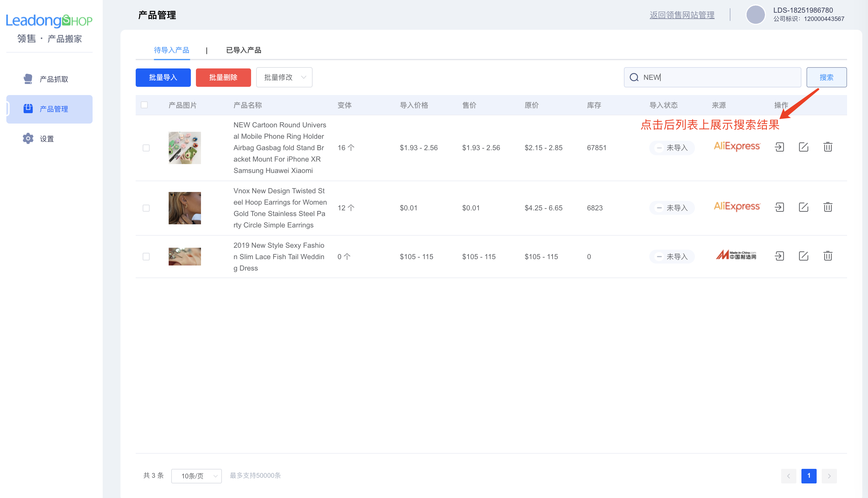Delete the Fish Tail Wedding Dress product
The height and width of the screenshot is (498, 868).
(828, 256)
